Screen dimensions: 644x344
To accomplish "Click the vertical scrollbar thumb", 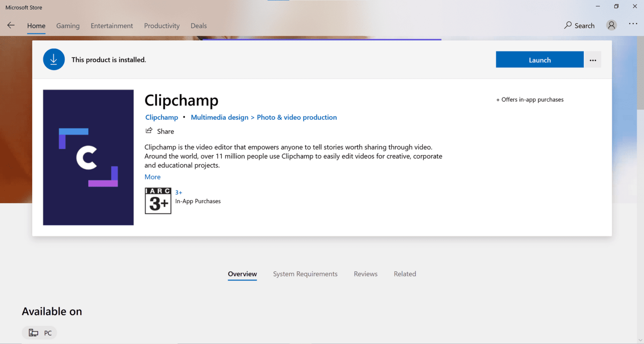I will [x=640, y=73].
